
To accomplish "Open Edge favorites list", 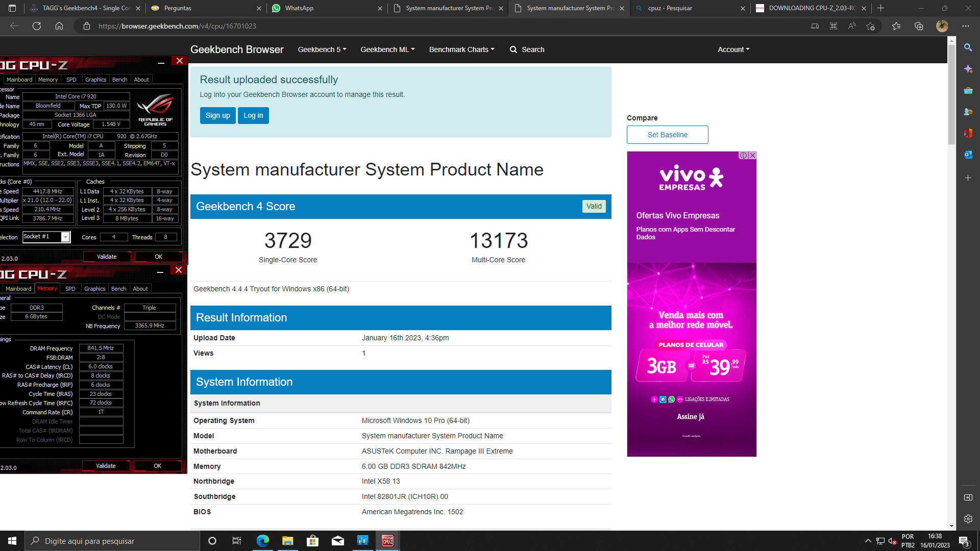I will point(896,26).
